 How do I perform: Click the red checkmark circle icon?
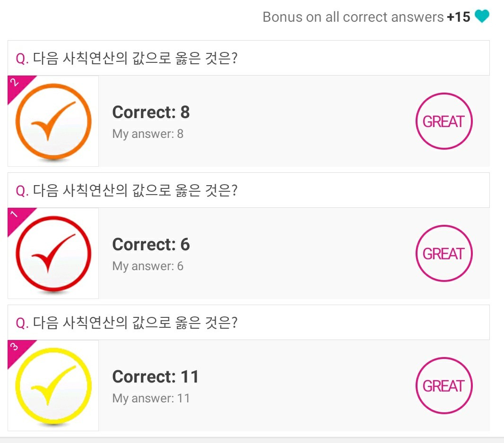click(53, 254)
